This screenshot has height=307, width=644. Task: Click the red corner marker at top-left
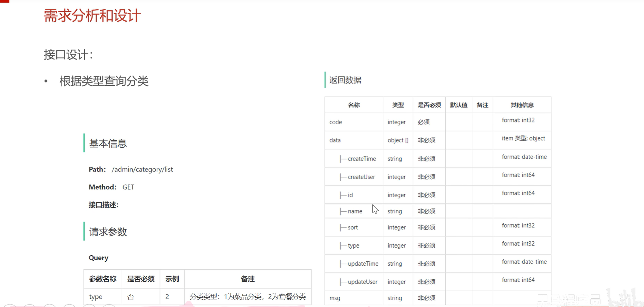coord(4,1)
